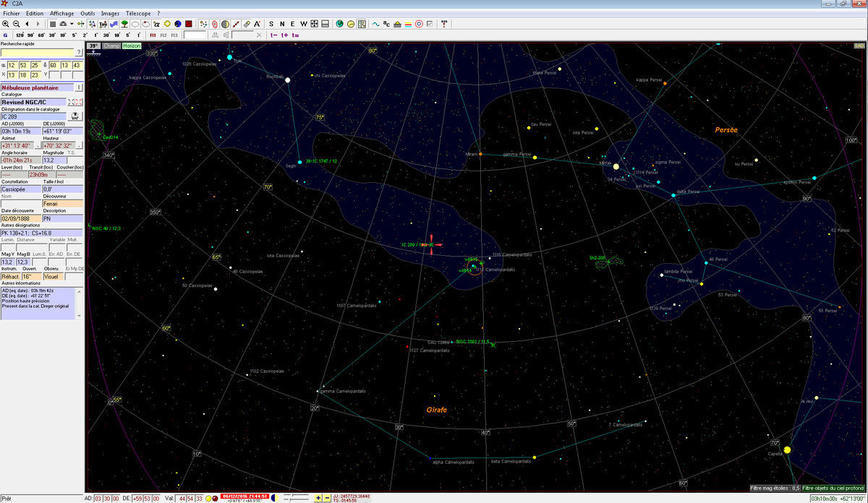This screenshot has width=868, height=503.
Task: Open the Edition menu
Action: pyautogui.click(x=34, y=13)
